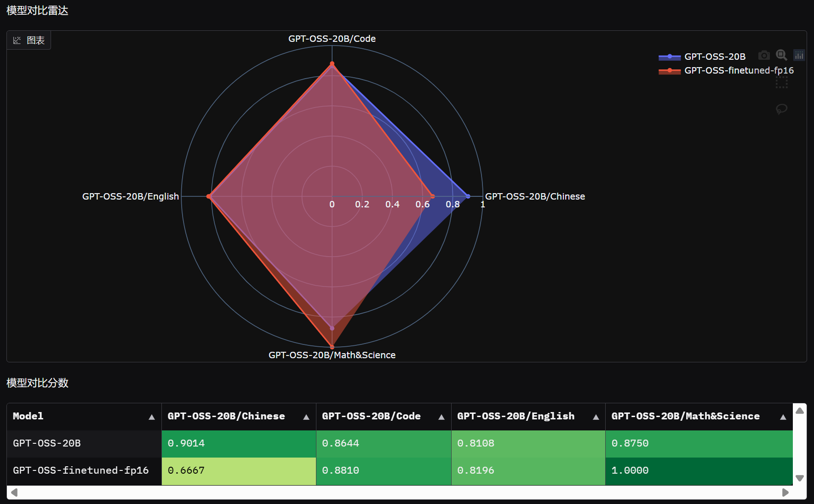Download plot as PNG camera icon
814x504 pixels.
pyautogui.click(x=764, y=55)
